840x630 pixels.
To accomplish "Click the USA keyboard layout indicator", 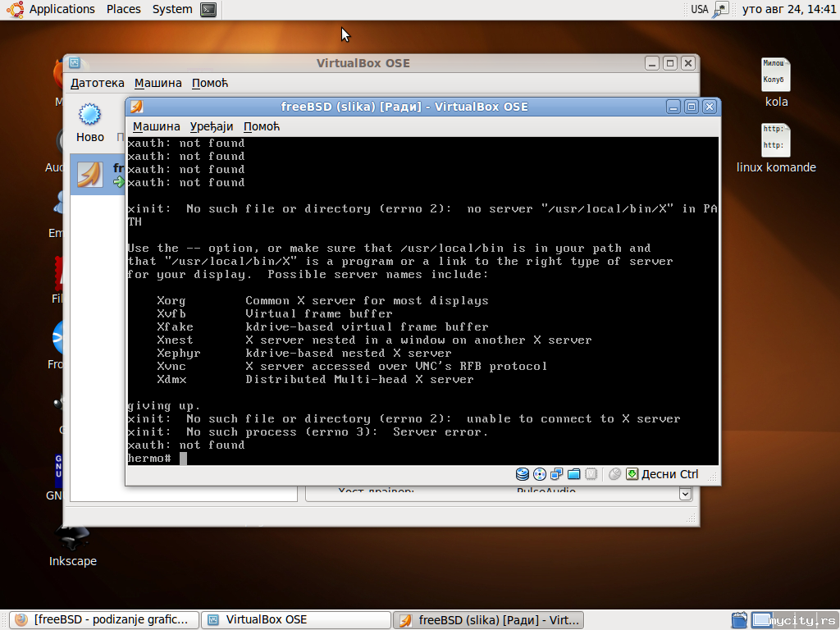I will click(700, 9).
